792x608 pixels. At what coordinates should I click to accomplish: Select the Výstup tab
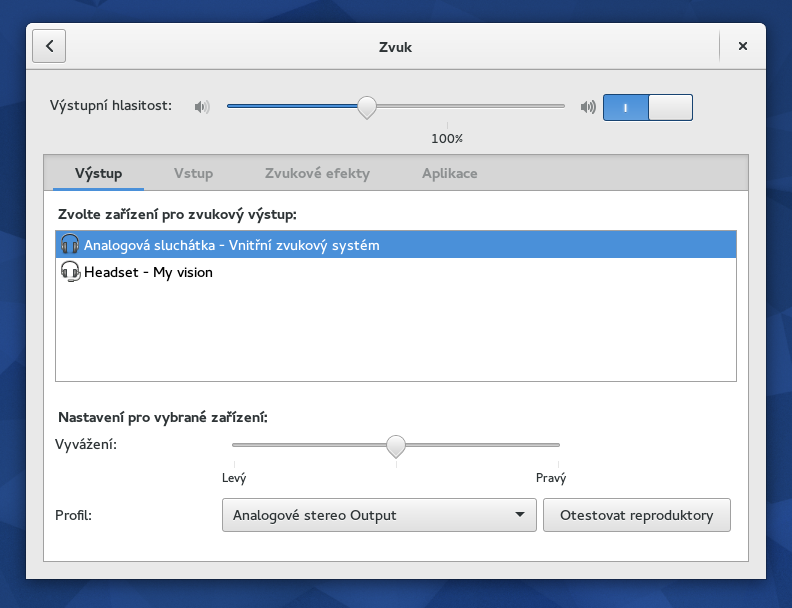coord(98,173)
